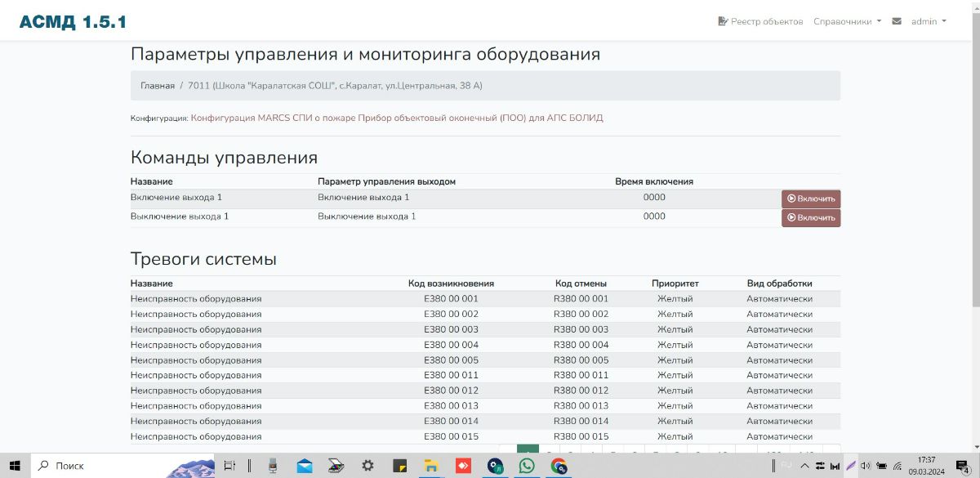Open WhatsApp from the taskbar

point(527,466)
